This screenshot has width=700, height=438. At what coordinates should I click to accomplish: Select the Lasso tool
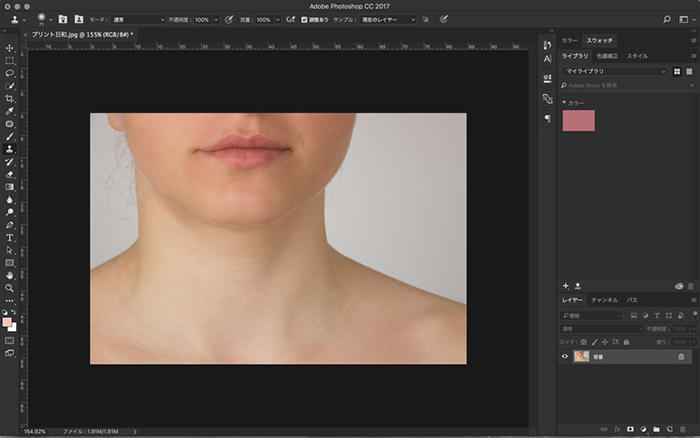[9, 73]
